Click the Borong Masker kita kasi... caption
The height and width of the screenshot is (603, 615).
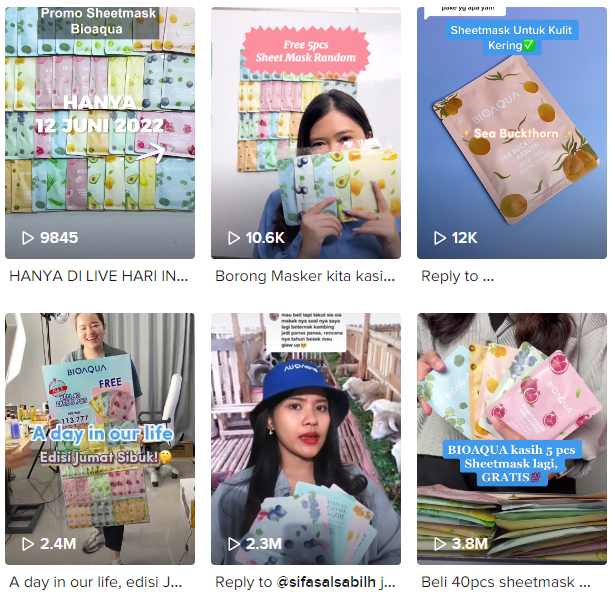click(x=305, y=276)
